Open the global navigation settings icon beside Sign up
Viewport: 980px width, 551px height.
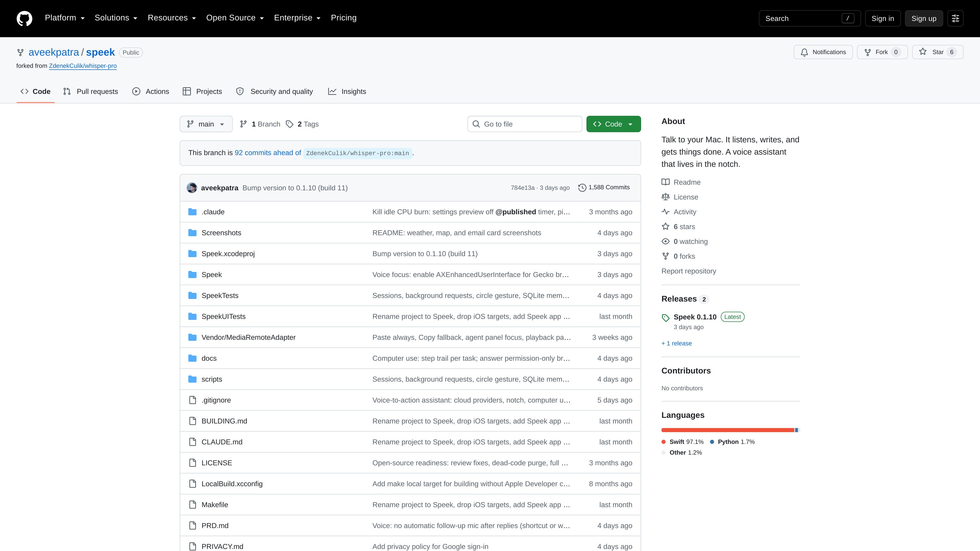pos(955,18)
